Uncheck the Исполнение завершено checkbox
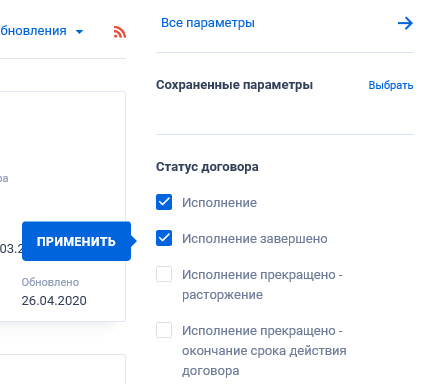The width and height of the screenshot is (423, 384). (164, 238)
